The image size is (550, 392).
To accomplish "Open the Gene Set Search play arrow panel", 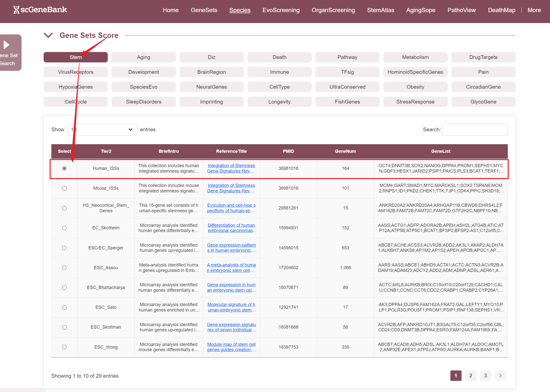I will coord(7,45).
